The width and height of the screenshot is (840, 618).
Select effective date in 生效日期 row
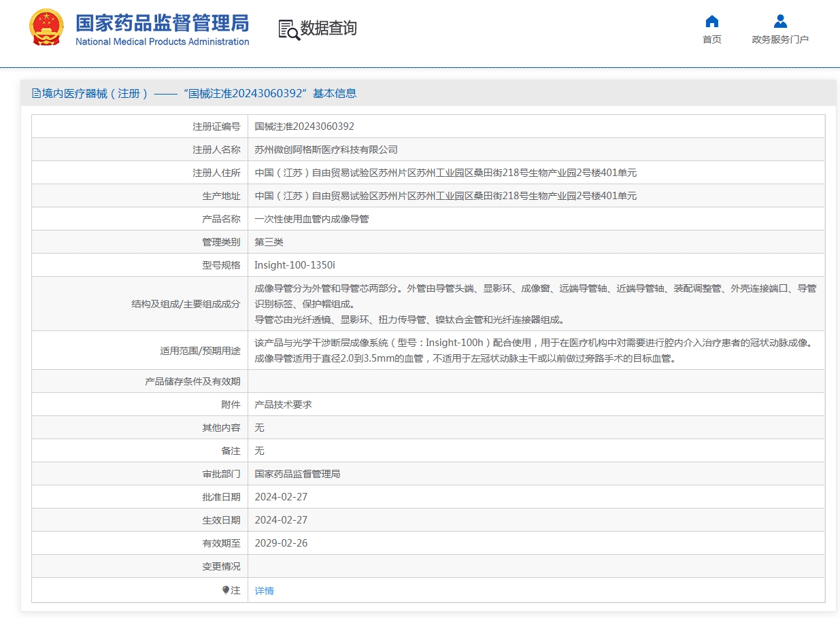[281, 520]
